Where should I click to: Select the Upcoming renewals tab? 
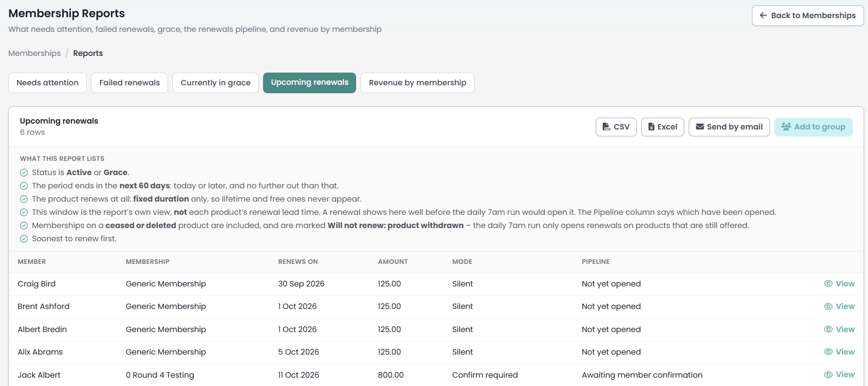point(310,83)
